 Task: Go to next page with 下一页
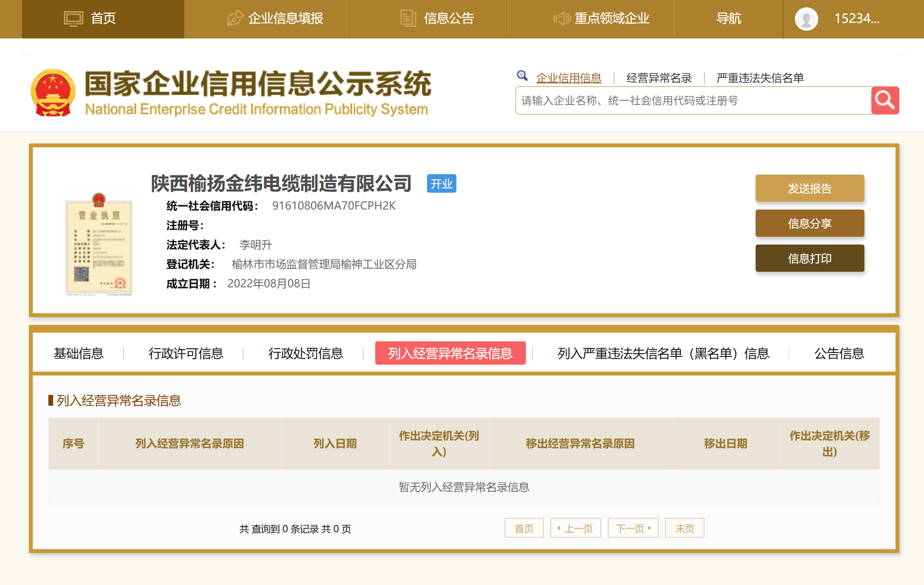[633, 528]
